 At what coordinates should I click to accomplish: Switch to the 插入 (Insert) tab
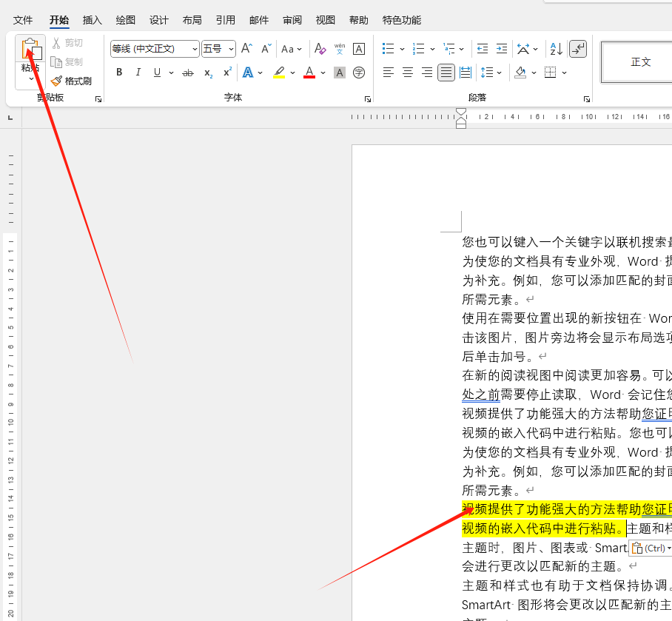(93, 20)
